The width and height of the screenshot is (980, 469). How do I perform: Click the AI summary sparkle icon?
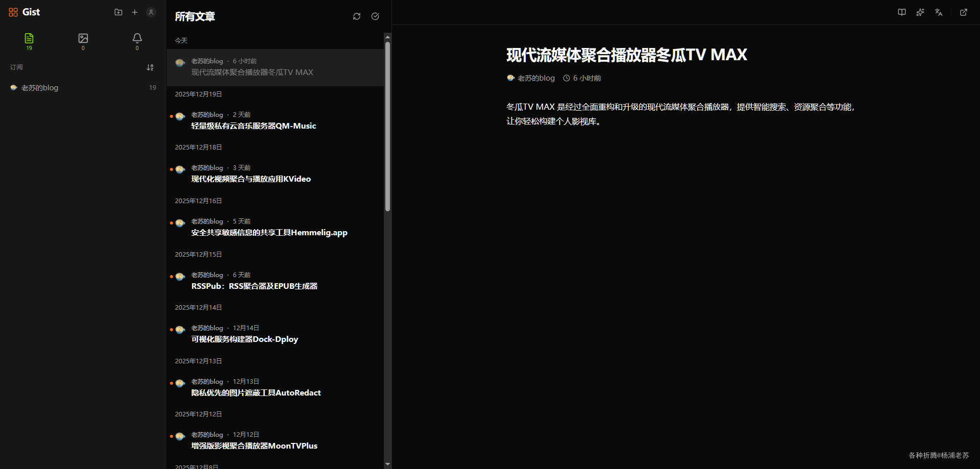click(920, 12)
